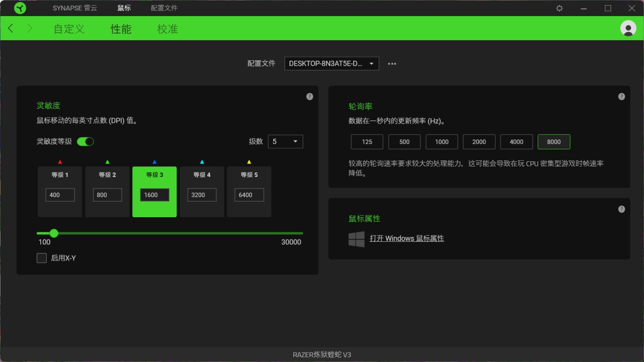Image resolution: width=644 pixels, height=362 pixels.
Task: Toggle the 灵敏度等级 switch off
Action: coord(85,142)
